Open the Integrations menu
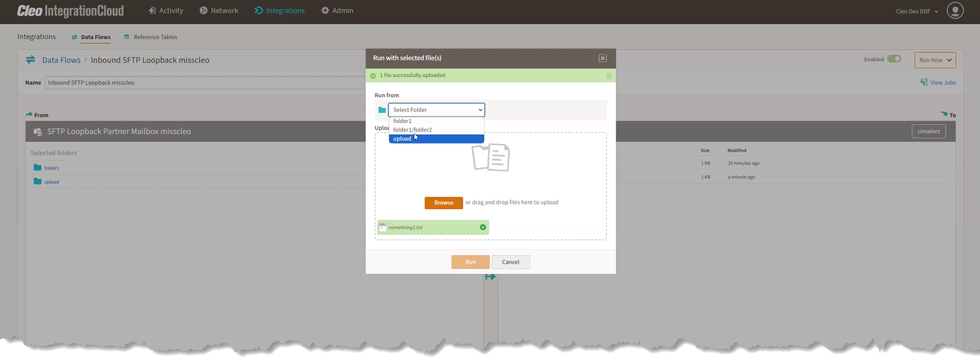980x357 pixels. pyautogui.click(x=279, y=10)
